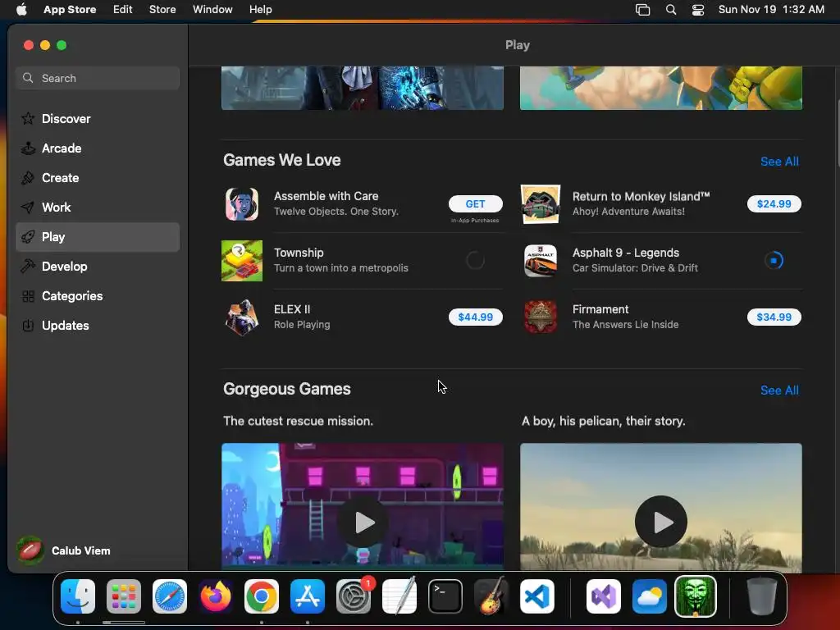
Task: Stop the Asphalt 9 download progress
Action: pyautogui.click(x=774, y=261)
